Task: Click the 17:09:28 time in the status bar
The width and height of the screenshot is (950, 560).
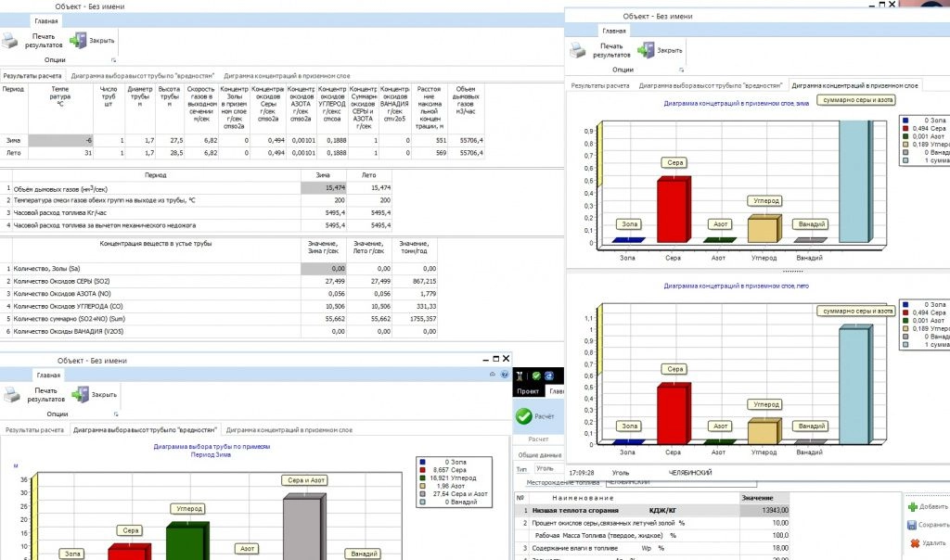Action: (x=582, y=473)
